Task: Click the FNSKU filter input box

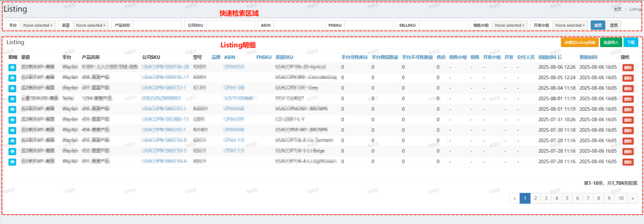Action: click(369, 25)
